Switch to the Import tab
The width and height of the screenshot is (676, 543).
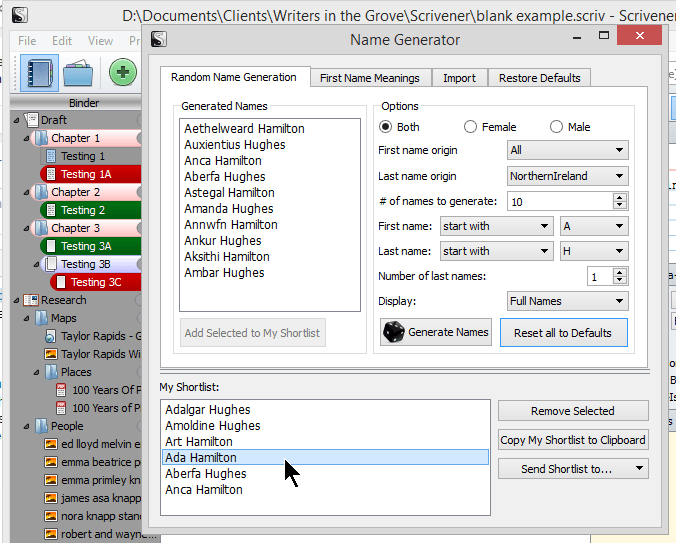[x=460, y=78]
